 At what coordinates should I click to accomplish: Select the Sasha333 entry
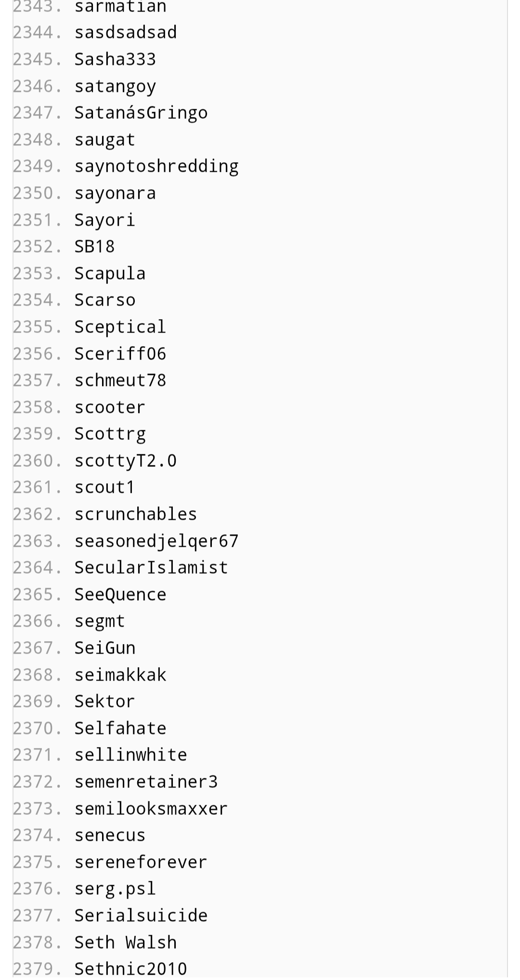click(115, 59)
